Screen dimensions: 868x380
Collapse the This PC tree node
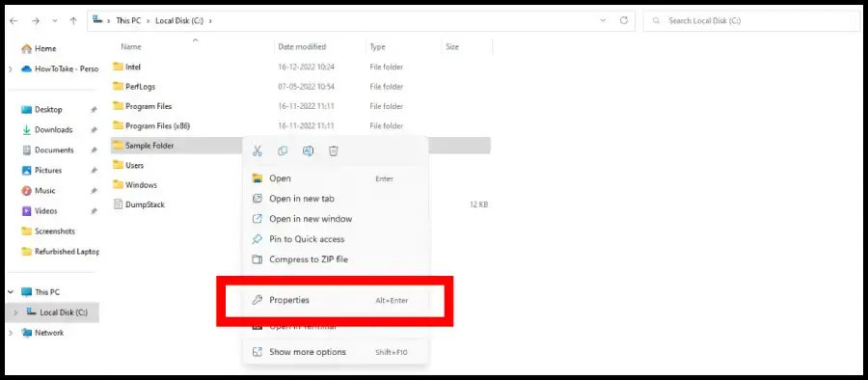point(11,292)
